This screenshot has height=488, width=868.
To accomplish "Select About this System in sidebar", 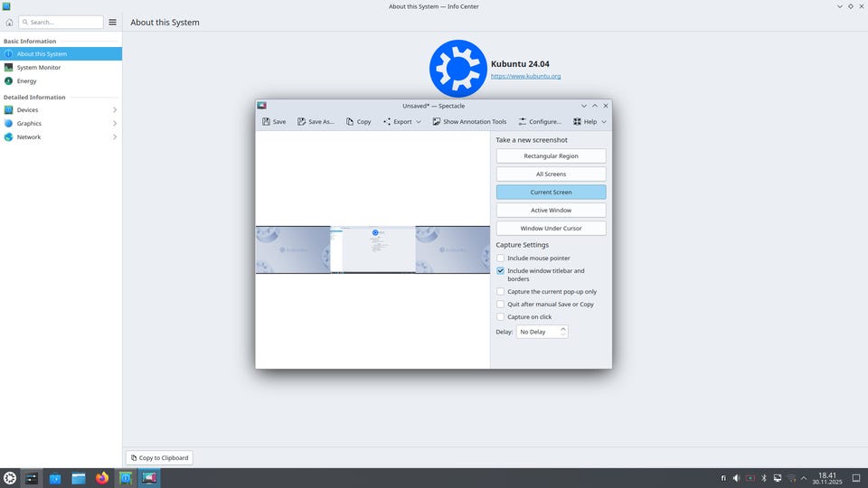I will point(61,53).
